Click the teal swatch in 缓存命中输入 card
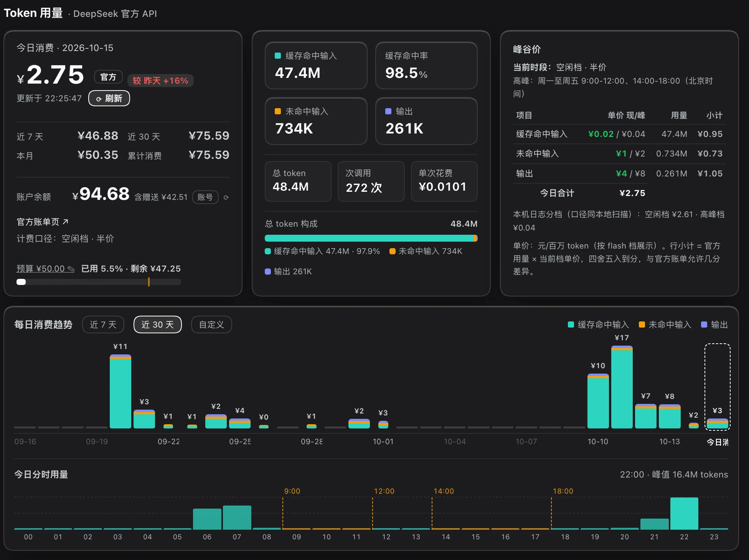749x560 pixels. pos(278,56)
